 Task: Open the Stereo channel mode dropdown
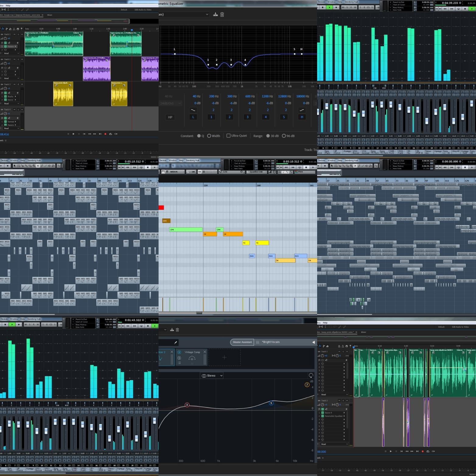point(212,376)
